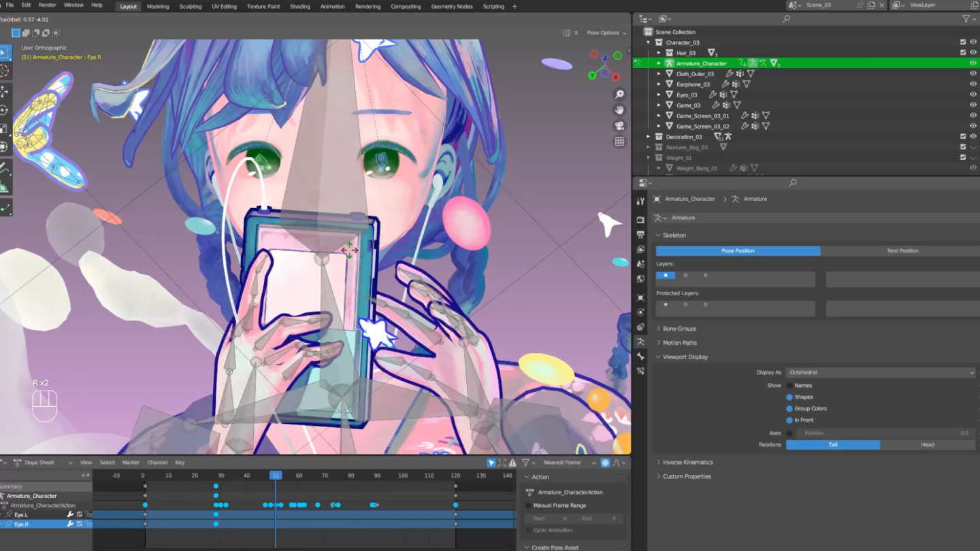980x551 pixels.
Task: Toggle camera view with camera gizmo
Action: click(619, 126)
